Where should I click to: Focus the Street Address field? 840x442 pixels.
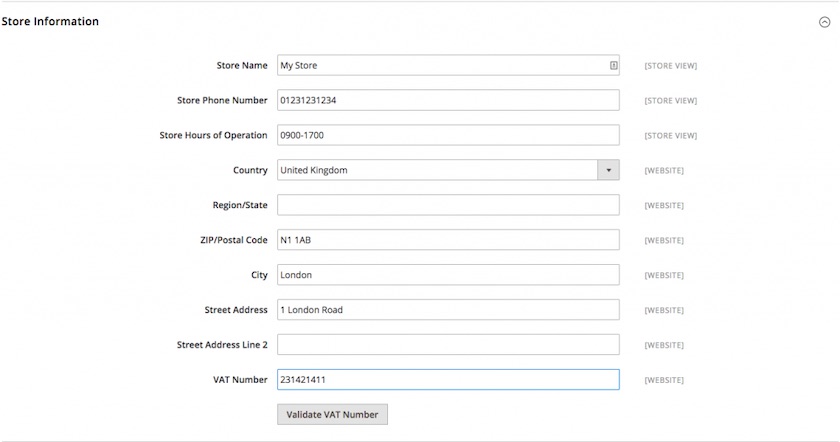click(x=448, y=310)
